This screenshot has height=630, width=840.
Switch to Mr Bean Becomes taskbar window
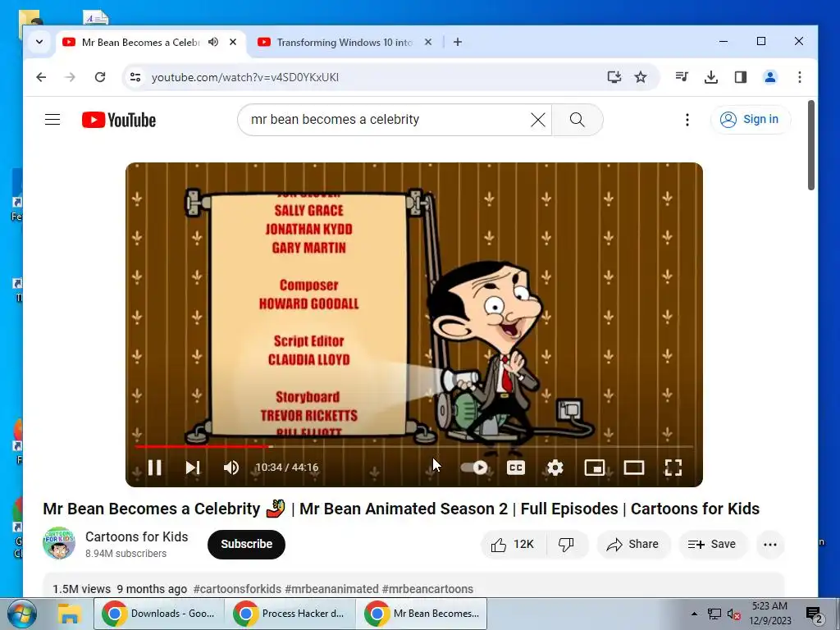[x=422, y=614]
